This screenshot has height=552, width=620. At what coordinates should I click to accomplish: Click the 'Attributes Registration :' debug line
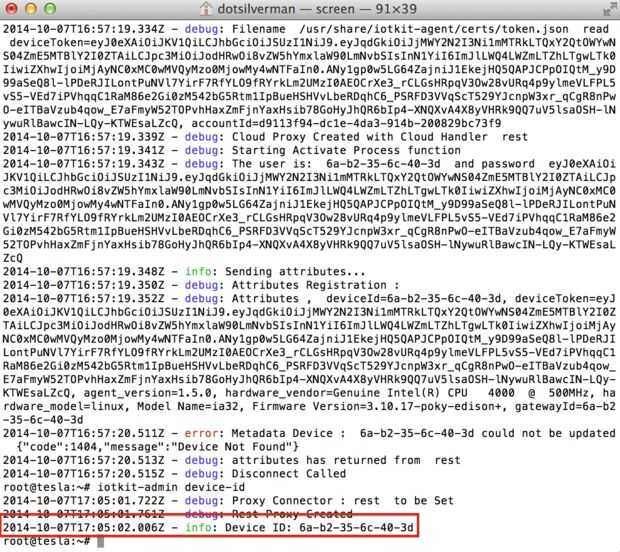pos(316,285)
